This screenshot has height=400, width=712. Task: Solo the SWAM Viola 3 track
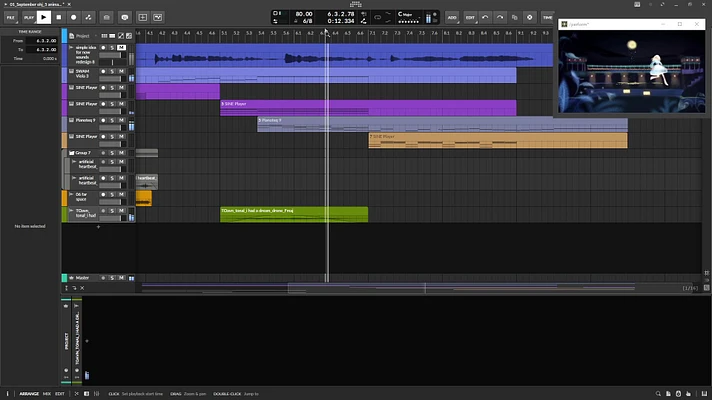click(x=112, y=71)
